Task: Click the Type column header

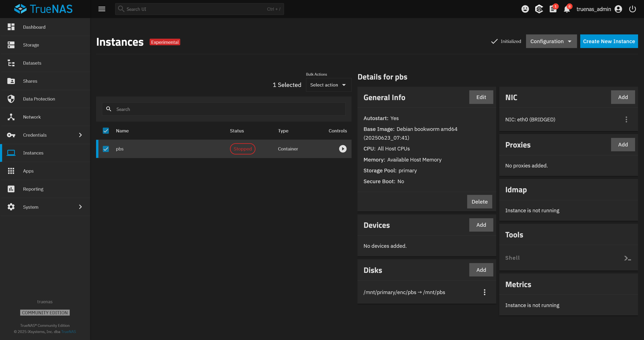Action: coord(283,131)
